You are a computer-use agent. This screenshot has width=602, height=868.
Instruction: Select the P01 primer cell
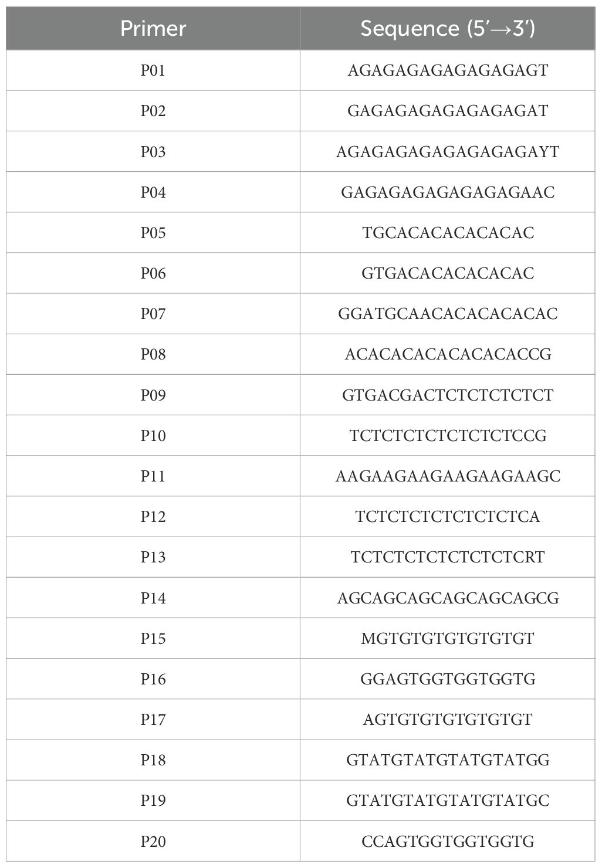(x=153, y=70)
